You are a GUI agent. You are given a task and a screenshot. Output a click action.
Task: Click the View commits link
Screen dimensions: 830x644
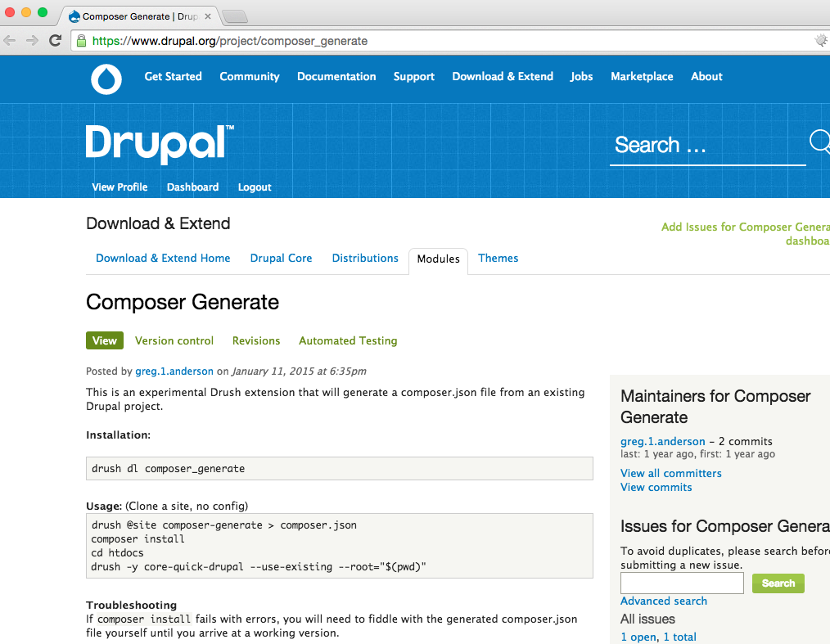tap(656, 488)
